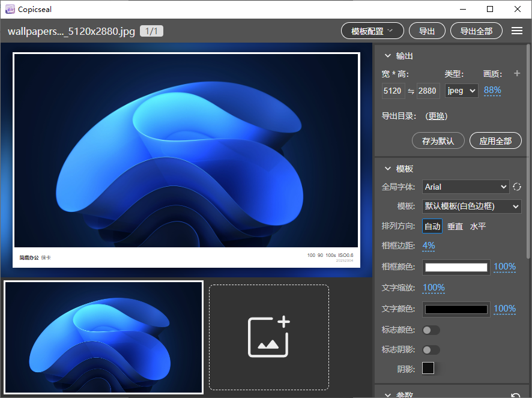Click the add image placeholder icon
Viewport: 532px width, 398px height.
[269, 337]
